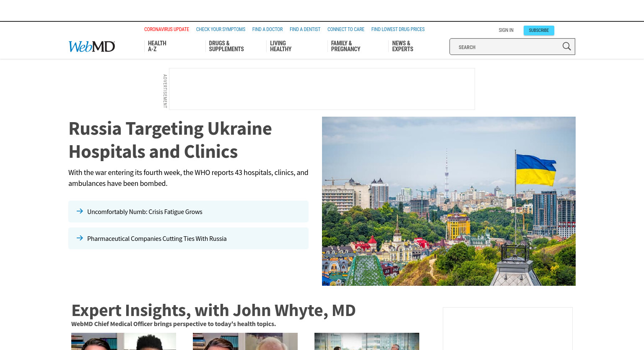Open the Living Healthy menu
This screenshot has width=644, height=350.
(281, 46)
